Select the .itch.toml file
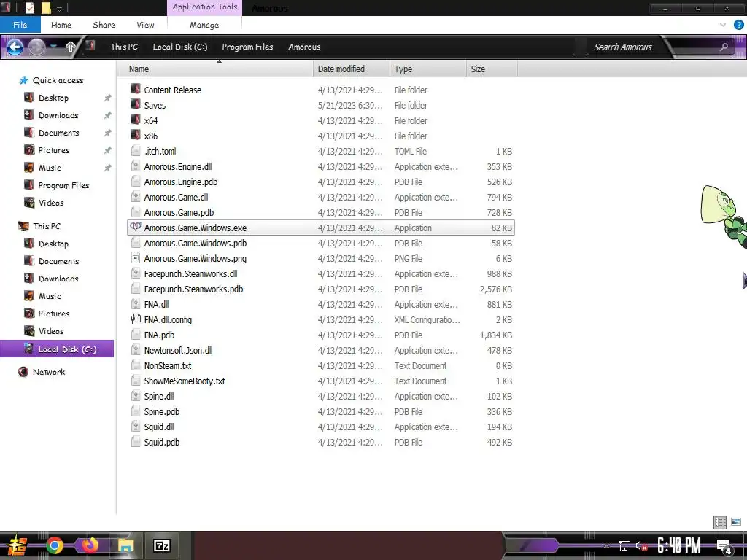 click(x=321, y=152)
